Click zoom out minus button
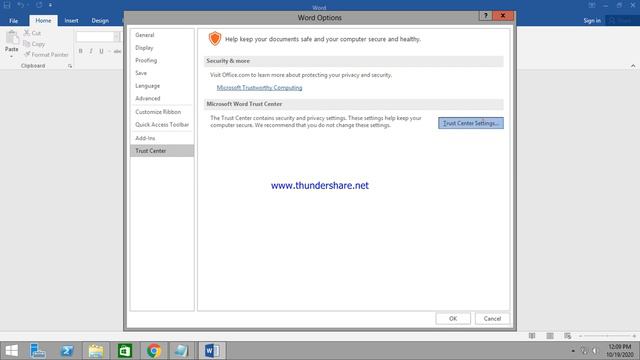Image resolution: width=640 pixels, height=360 pixels. point(580,336)
